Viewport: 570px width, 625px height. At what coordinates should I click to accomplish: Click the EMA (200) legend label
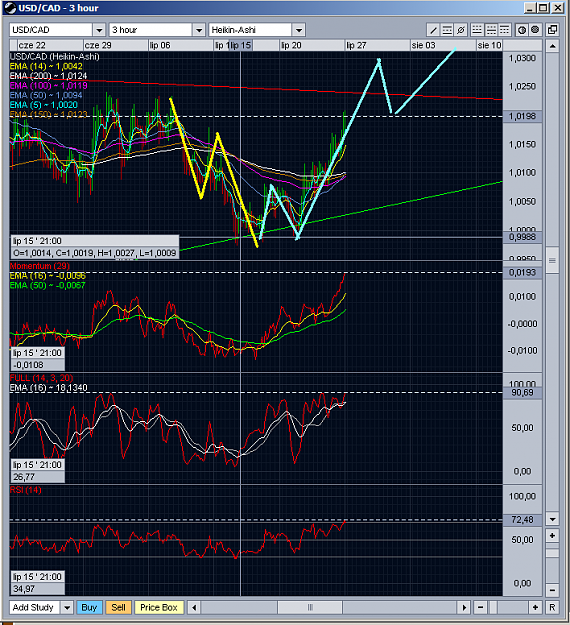(48, 76)
